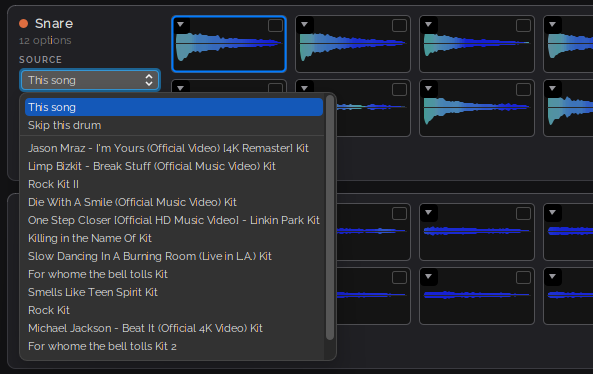This screenshot has width=593, height=374.
Task: Open triangle menu on fully visible card, lower section top row
Action: click(428, 213)
